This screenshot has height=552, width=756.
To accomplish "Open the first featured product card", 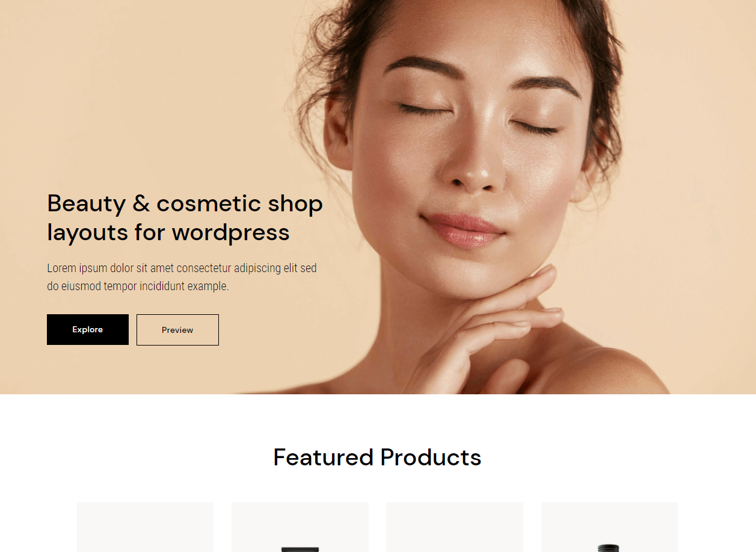I will [x=145, y=527].
